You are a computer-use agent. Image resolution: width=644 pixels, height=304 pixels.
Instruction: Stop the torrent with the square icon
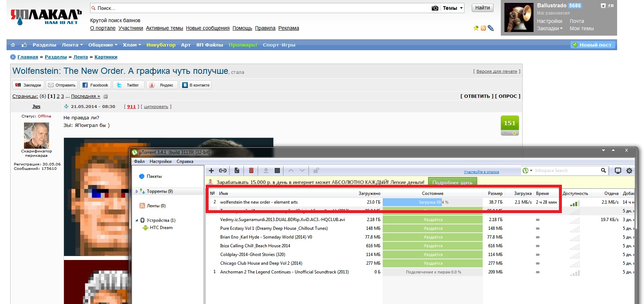[x=277, y=171]
